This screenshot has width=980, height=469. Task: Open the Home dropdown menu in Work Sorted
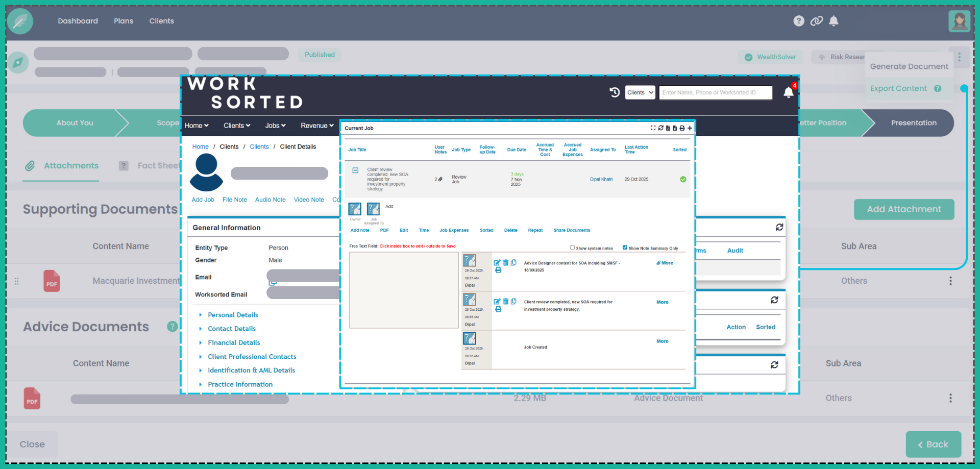197,126
